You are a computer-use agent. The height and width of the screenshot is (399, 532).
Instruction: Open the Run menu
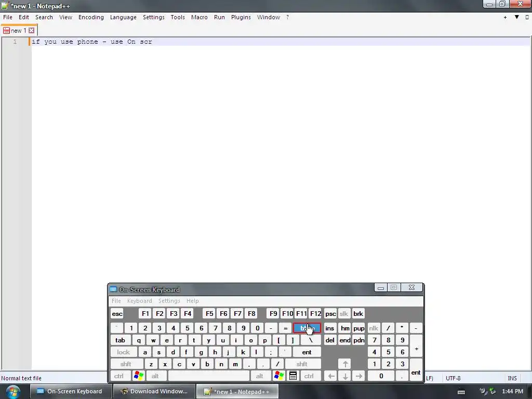tap(219, 17)
